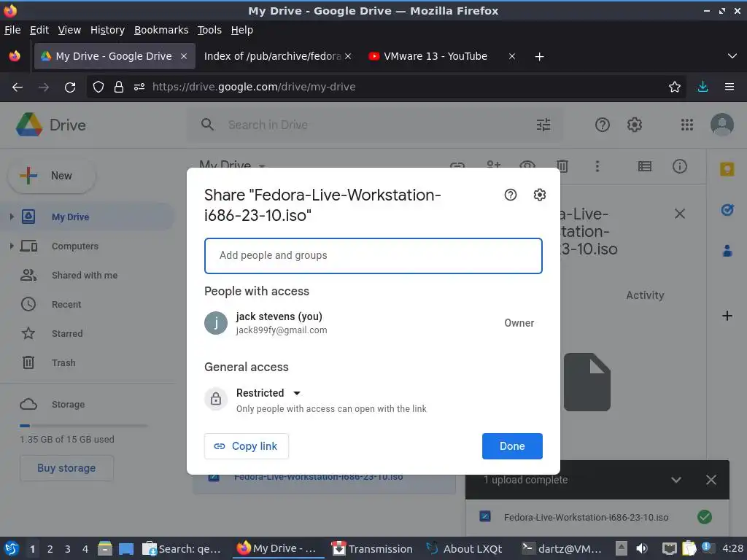Screen dimensions: 747x560
Task: Click the storage usage bar
Action: coord(83,426)
